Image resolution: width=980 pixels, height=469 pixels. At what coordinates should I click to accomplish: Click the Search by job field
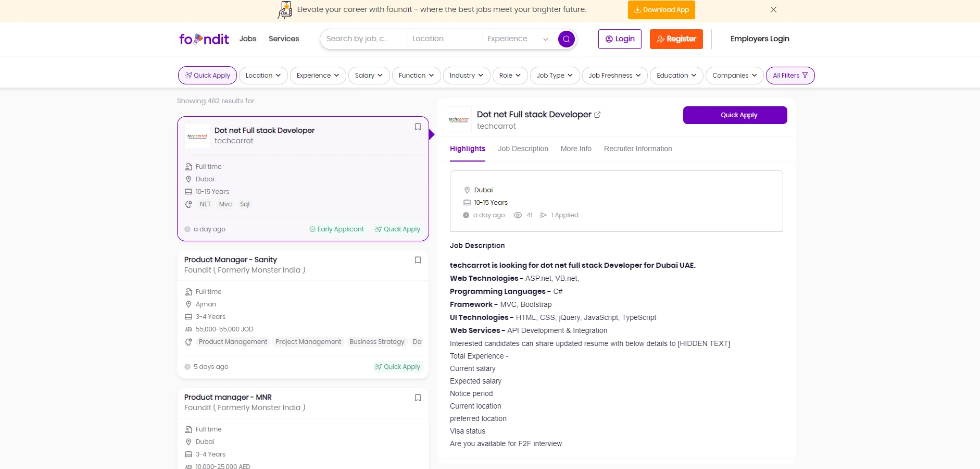pos(364,39)
